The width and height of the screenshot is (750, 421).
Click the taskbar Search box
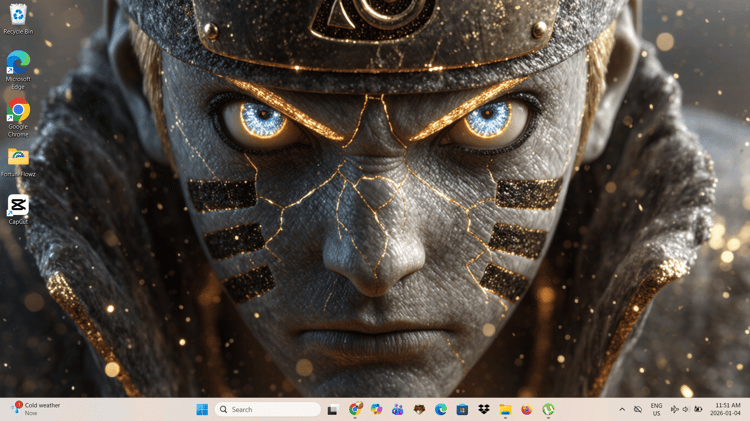point(267,410)
